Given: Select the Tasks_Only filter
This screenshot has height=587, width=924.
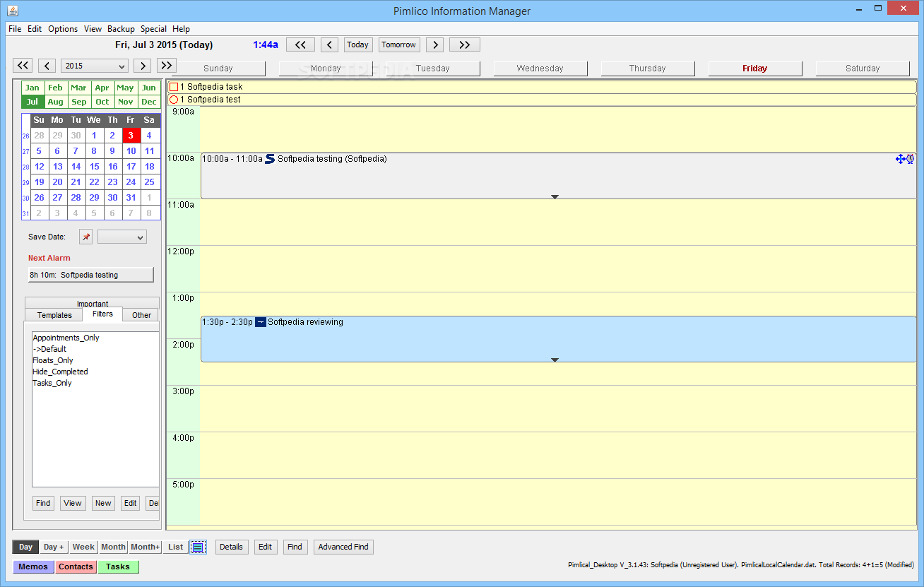Looking at the screenshot, I should [x=52, y=383].
